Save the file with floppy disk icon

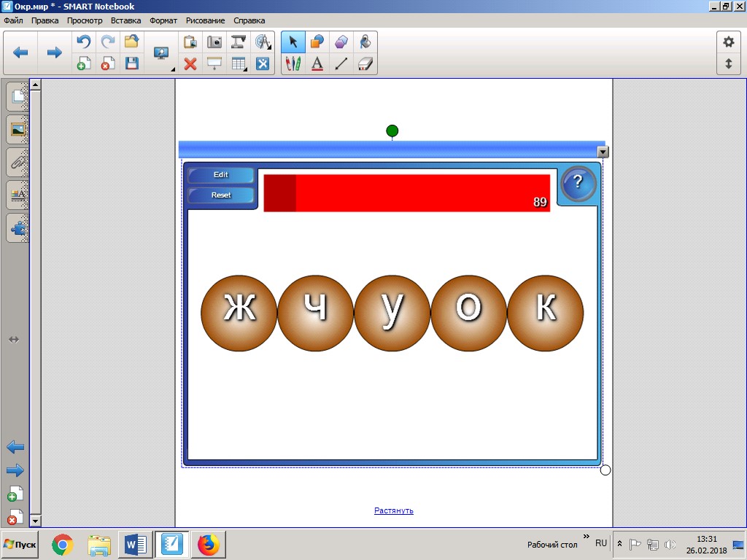[x=132, y=64]
